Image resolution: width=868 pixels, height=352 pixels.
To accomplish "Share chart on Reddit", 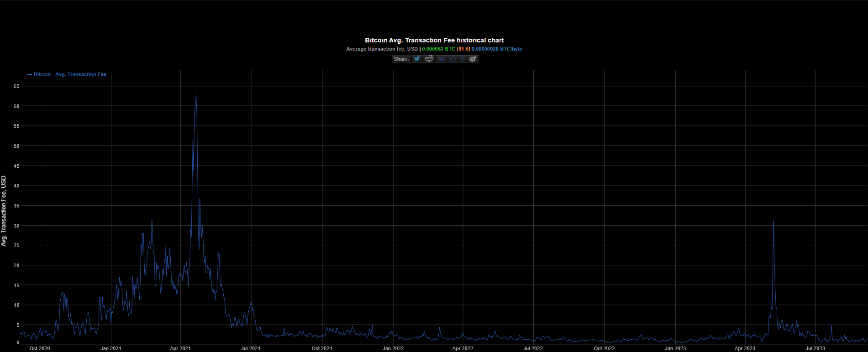I will pyautogui.click(x=429, y=59).
